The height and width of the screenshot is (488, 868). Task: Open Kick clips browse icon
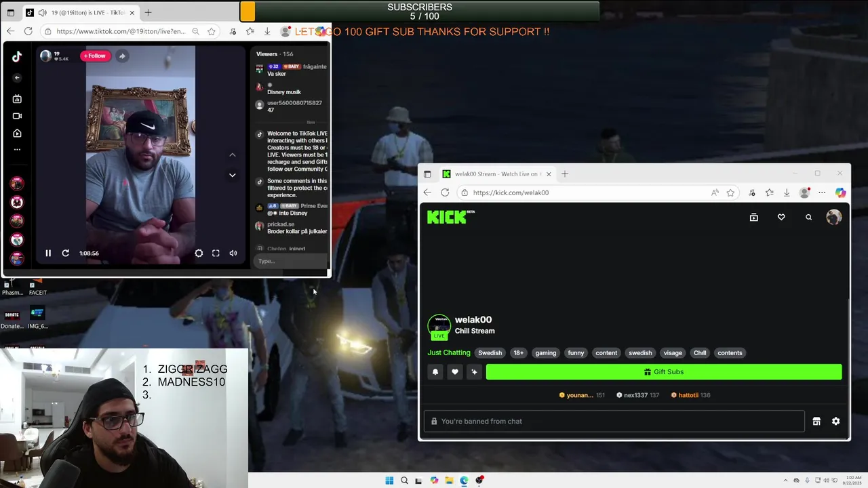pos(753,218)
